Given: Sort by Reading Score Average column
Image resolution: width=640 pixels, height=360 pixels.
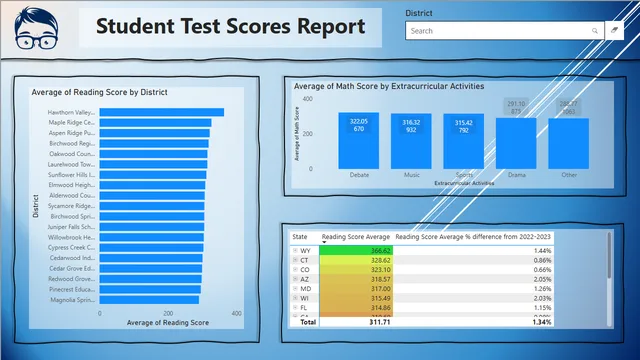Looking at the screenshot, I should [x=356, y=237].
